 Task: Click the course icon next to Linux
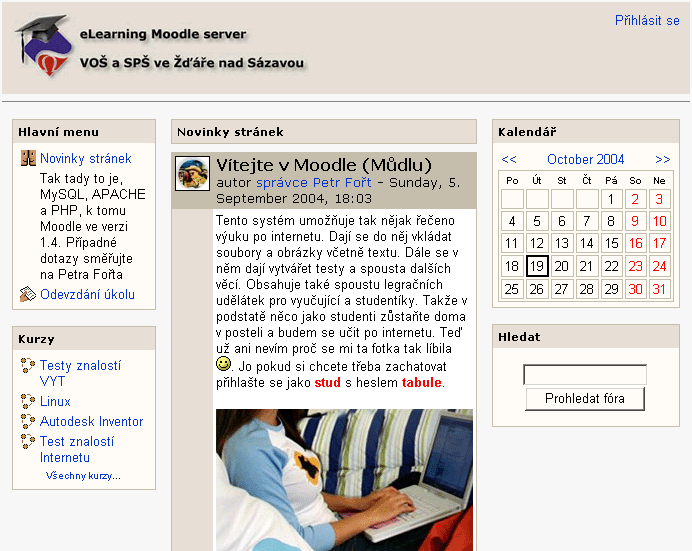click(x=28, y=401)
